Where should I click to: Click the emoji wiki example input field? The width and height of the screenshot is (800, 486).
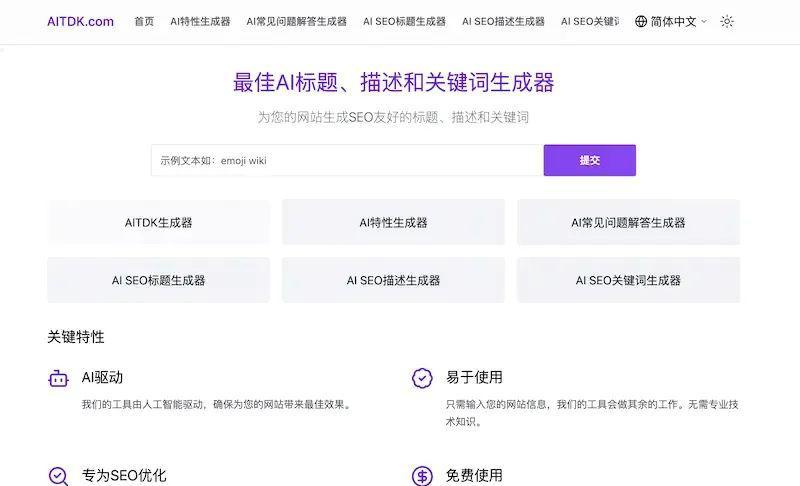[346, 160]
